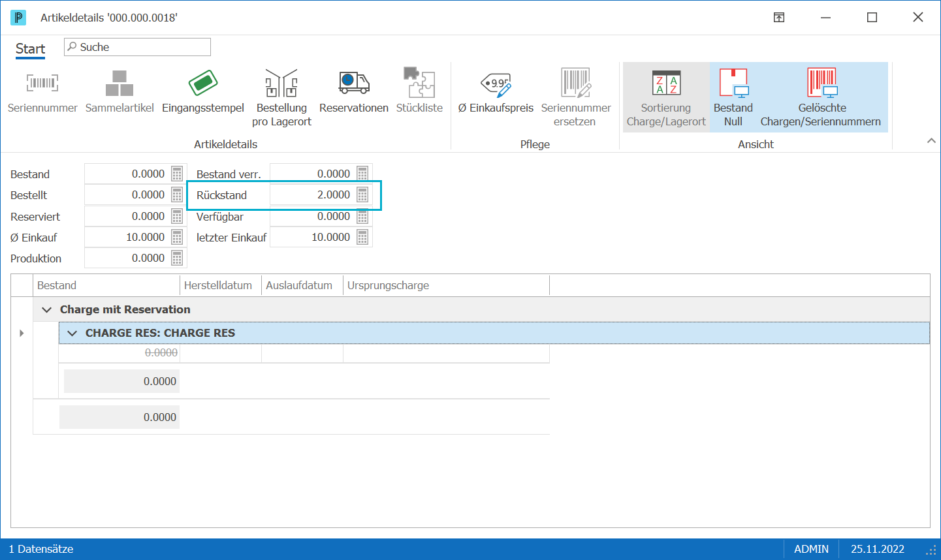Click the '1 Datensätze' status text
Screen dimensions: 941x560
[x=41, y=549]
